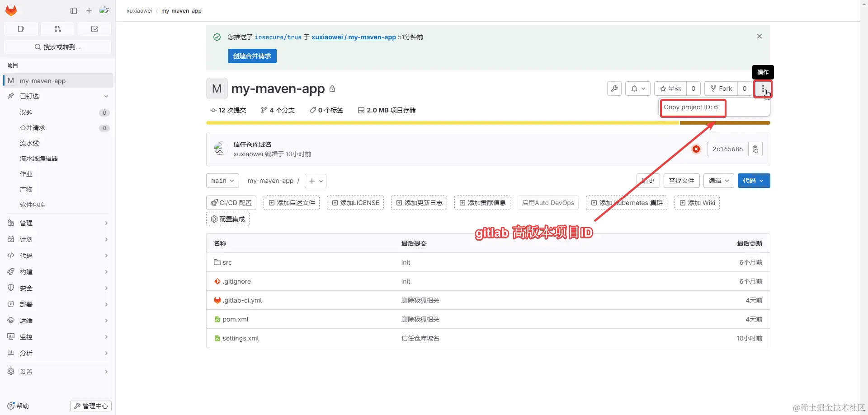868x415 pixels.
Task: Open the 帮助 help menu
Action: 18,406
